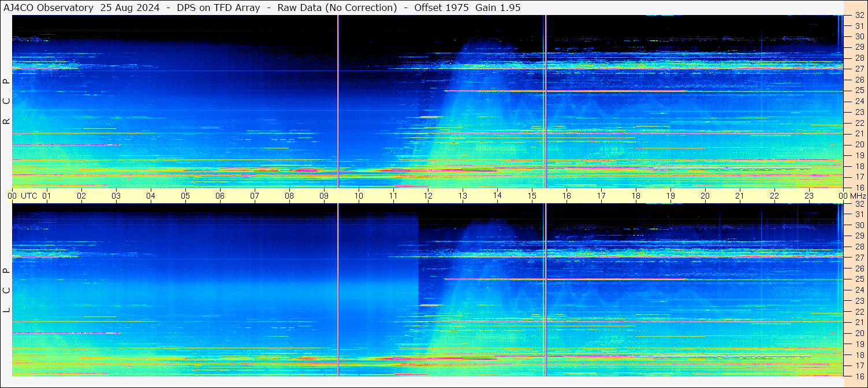Select the 23 hour mark on the time axis
868x388 pixels.
point(809,196)
